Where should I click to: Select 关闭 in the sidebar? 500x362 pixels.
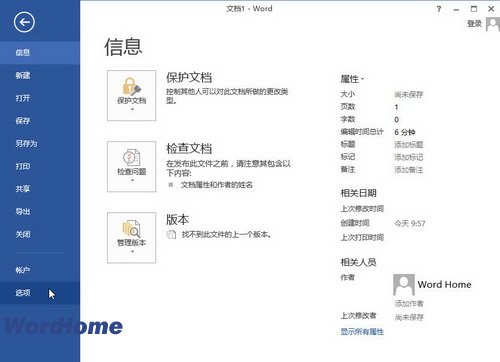pos(40,234)
